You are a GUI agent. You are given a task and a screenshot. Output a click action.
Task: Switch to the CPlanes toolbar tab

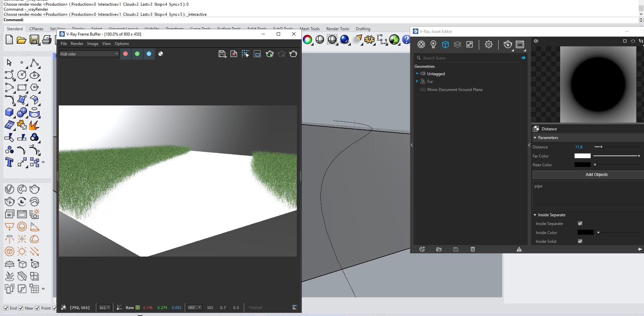pyautogui.click(x=36, y=29)
